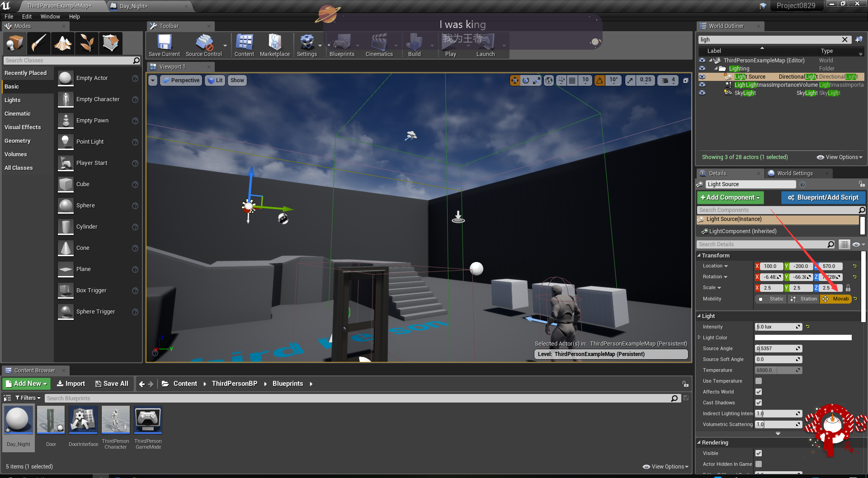Collapse the Transform section in Details
This screenshot has width=868, height=478.
[x=700, y=255]
